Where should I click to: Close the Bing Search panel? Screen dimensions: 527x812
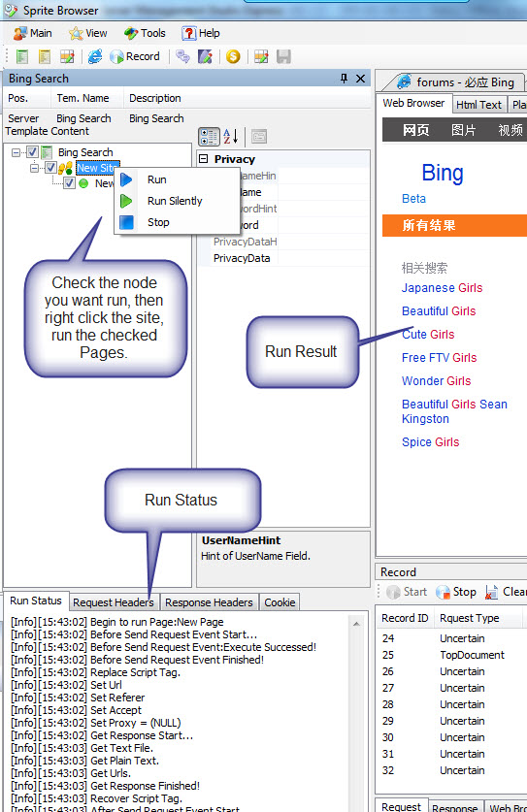point(361,79)
